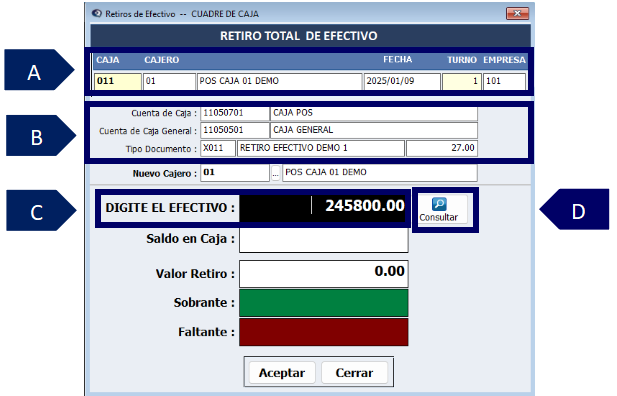
Task: Click the CAJA column header
Action: coord(107,60)
